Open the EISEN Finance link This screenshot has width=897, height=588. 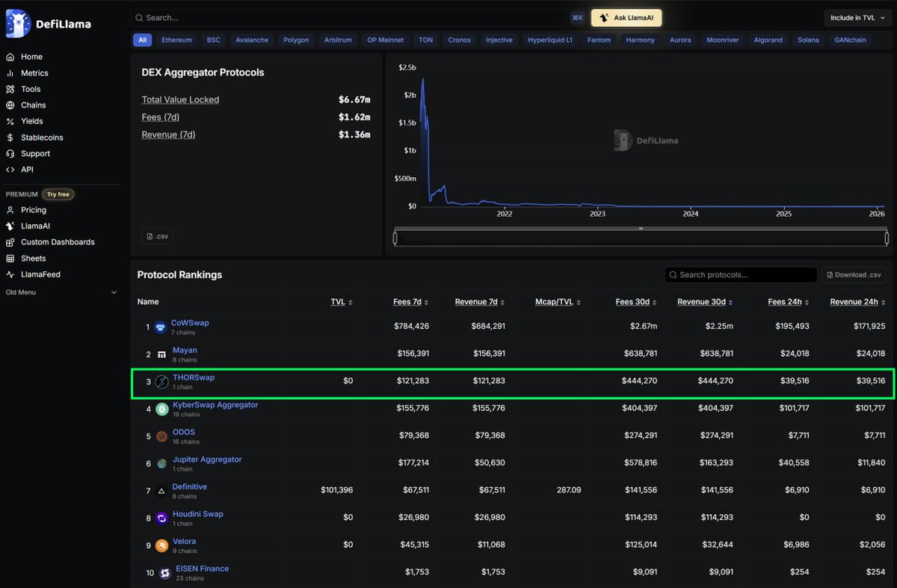click(x=203, y=569)
